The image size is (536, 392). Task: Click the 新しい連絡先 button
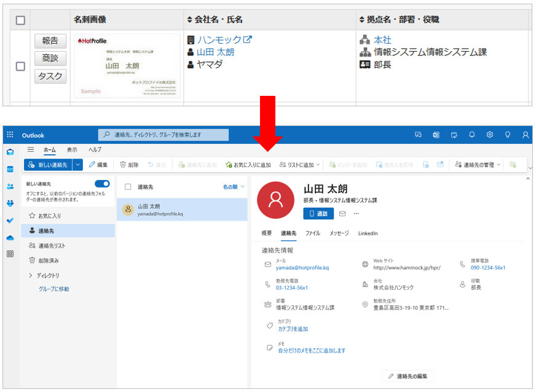[x=48, y=165]
